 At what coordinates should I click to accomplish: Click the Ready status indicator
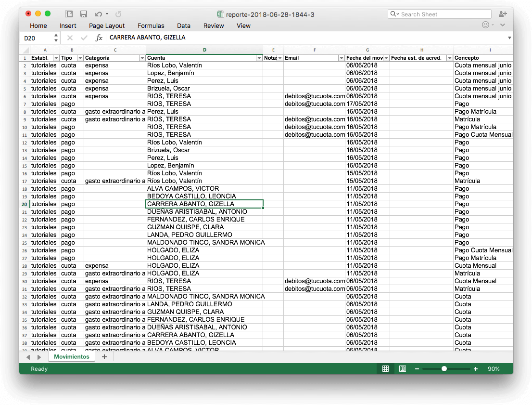coord(39,369)
